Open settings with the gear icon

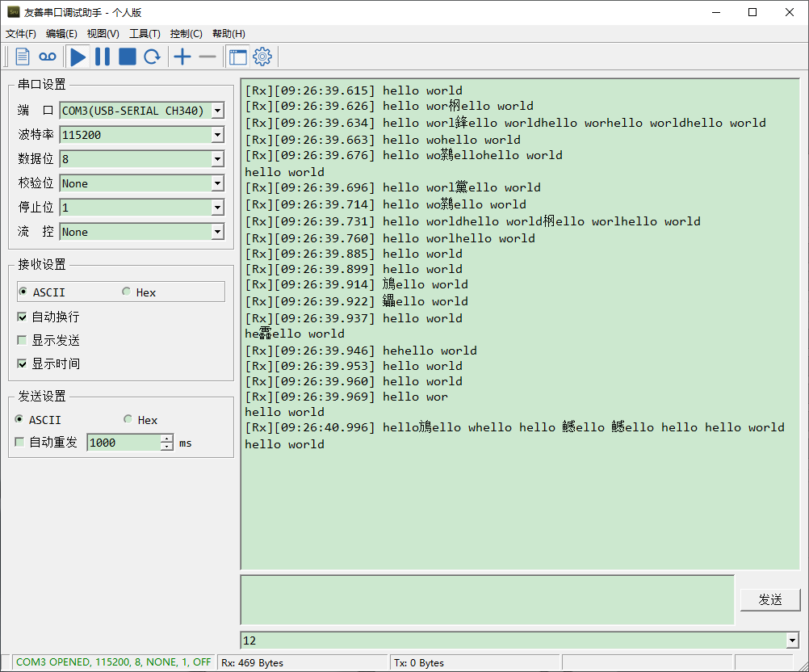coord(262,57)
